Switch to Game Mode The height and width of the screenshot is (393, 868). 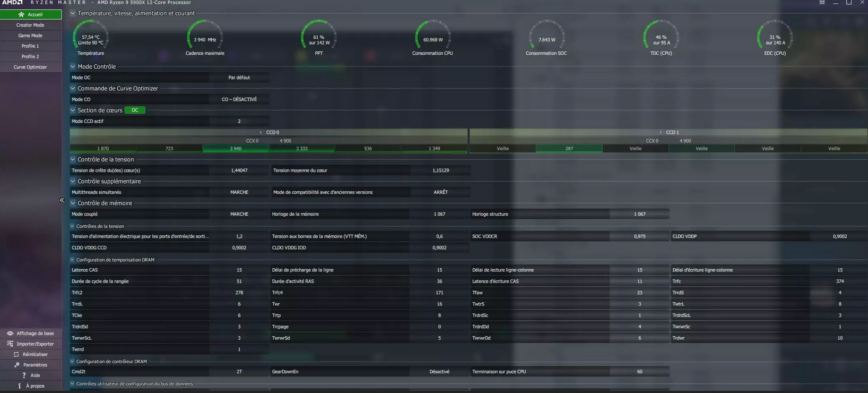pyautogui.click(x=31, y=36)
